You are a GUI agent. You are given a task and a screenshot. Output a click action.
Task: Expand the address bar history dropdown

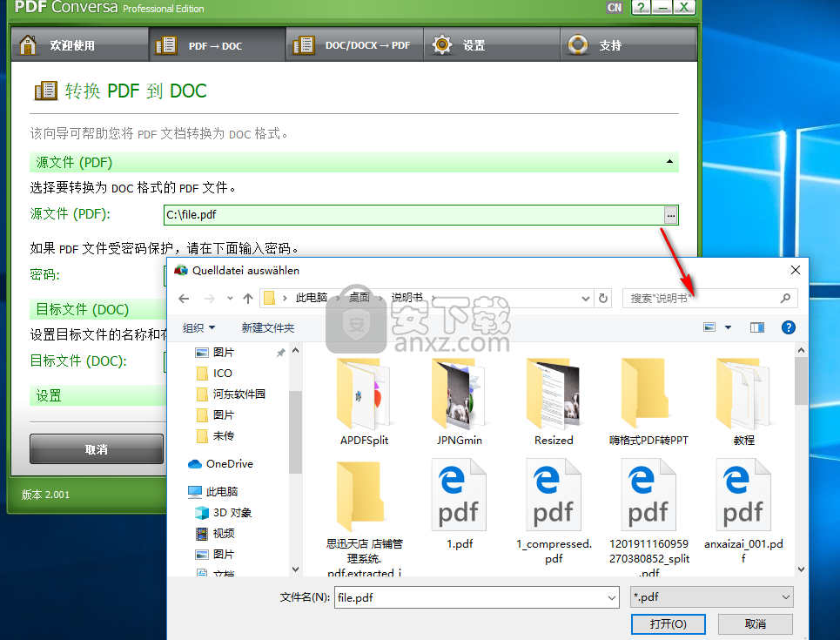pos(586,299)
